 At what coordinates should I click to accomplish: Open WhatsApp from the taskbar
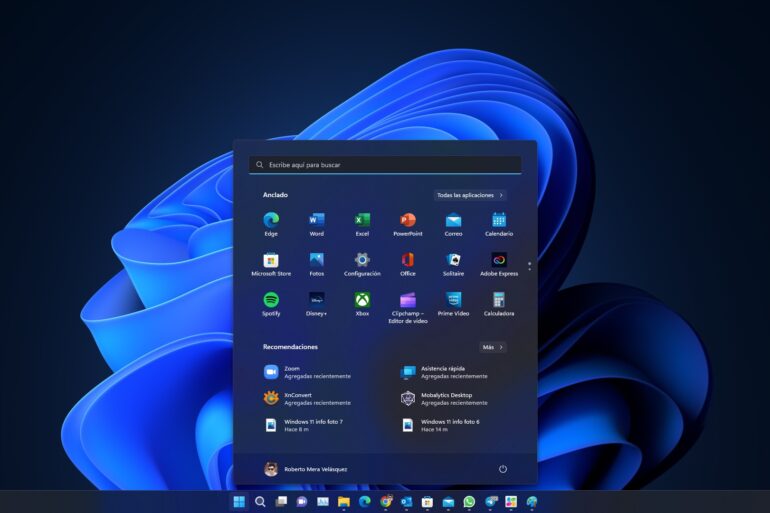[x=469, y=502]
